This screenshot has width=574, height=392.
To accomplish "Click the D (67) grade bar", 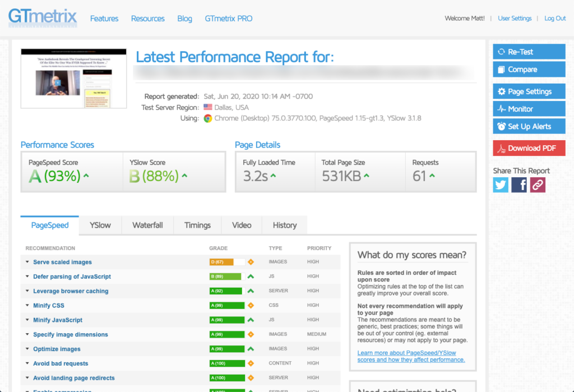I will pyautogui.click(x=227, y=262).
